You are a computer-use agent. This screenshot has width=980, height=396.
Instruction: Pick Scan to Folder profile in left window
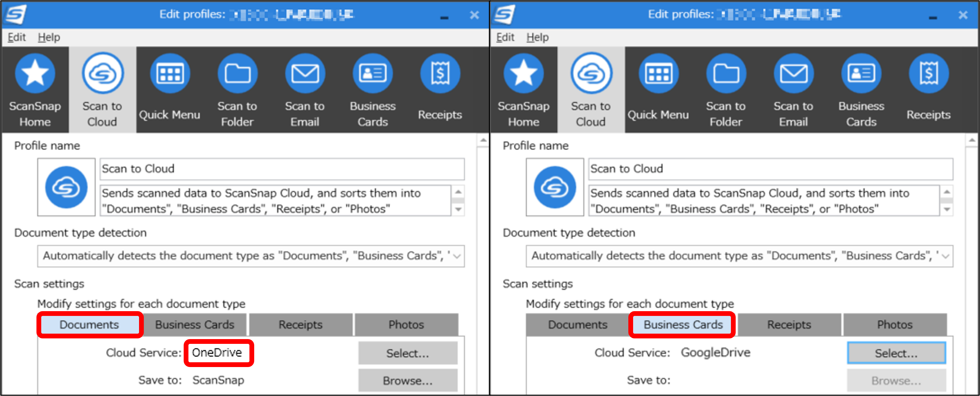pos(238,90)
